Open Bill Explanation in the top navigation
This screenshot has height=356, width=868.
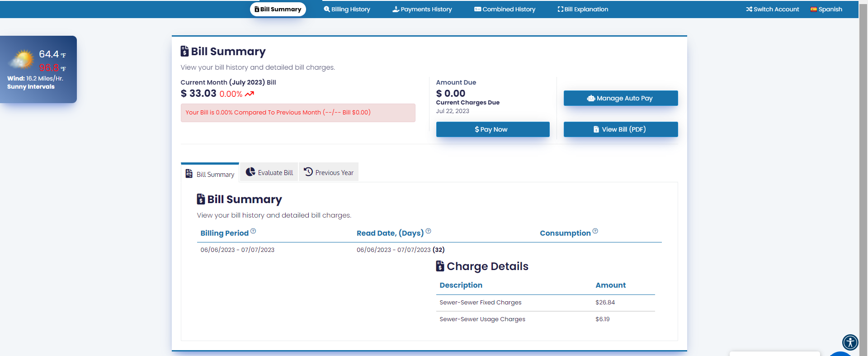[583, 9]
